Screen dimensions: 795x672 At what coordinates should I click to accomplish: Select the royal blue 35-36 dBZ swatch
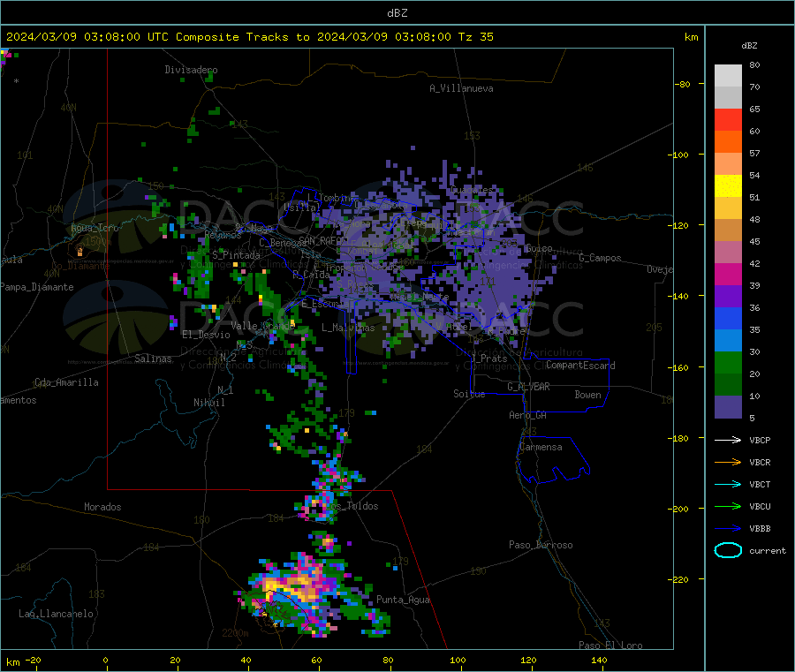pyautogui.click(x=728, y=319)
